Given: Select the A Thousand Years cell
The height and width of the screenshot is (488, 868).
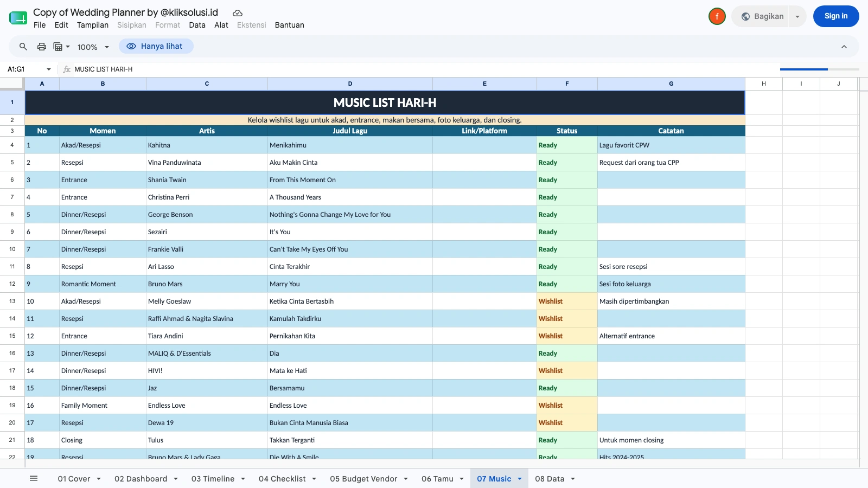Looking at the screenshot, I should point(350,197).
